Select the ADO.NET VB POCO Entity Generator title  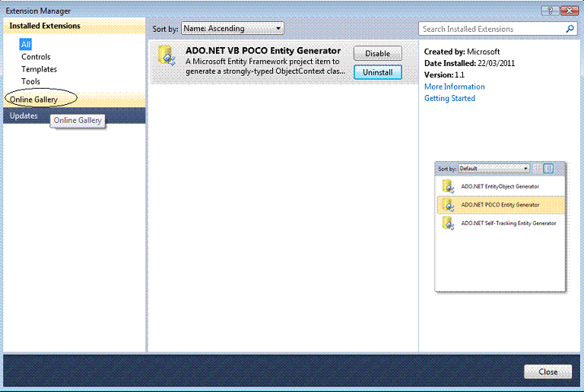(x=263, y=51)
